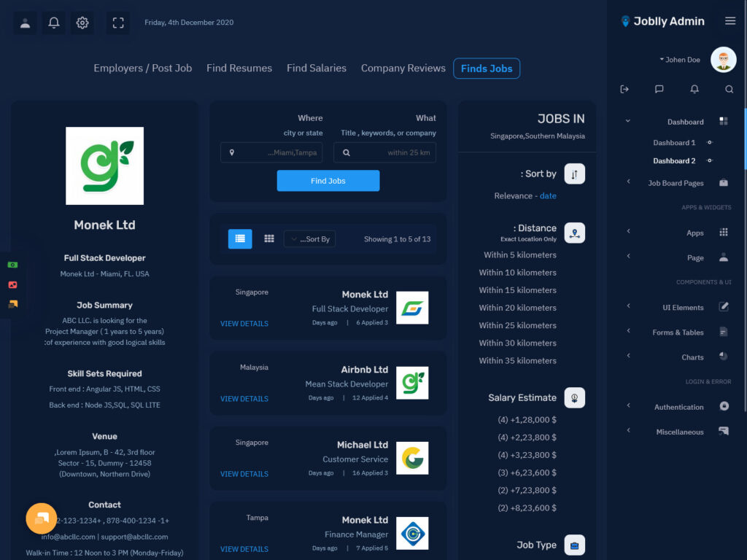
Task: Open notifications bell in the top toolbar
Action: pos(53,23)
